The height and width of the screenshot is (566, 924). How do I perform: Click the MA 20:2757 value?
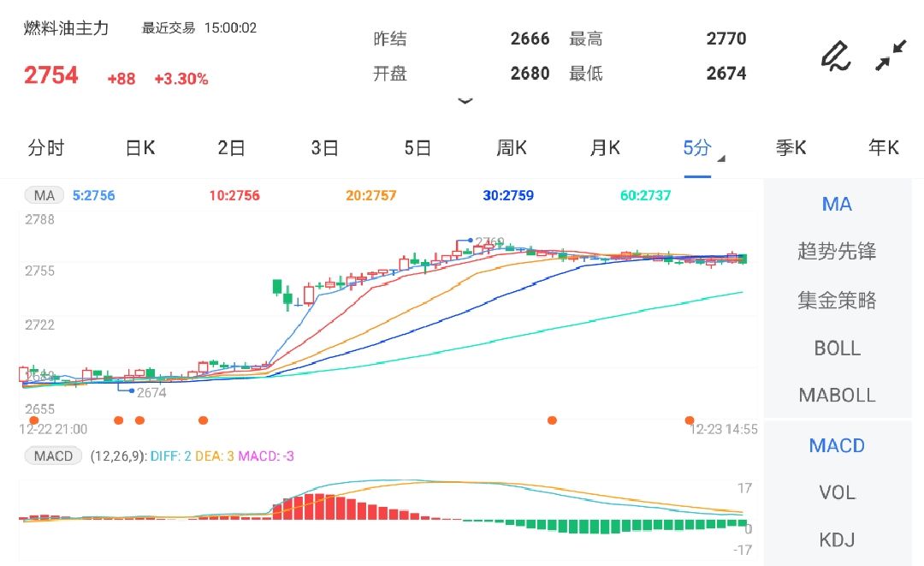tap(370, 196)
